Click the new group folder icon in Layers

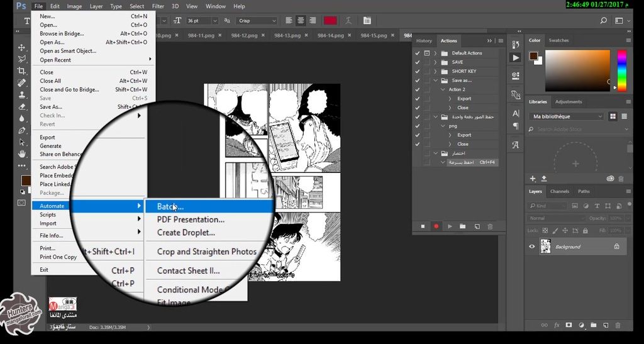pyautogui.click(x=593, y=325)
